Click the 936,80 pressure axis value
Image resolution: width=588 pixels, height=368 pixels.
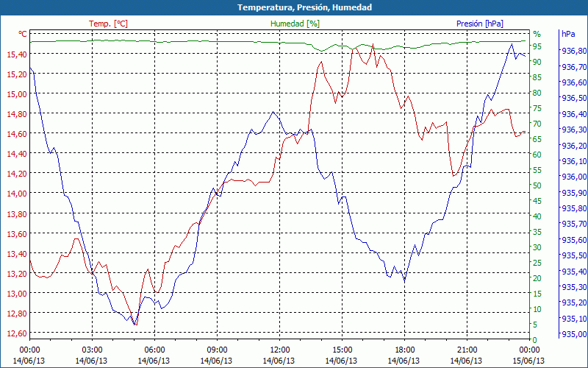tap(574, 51)
